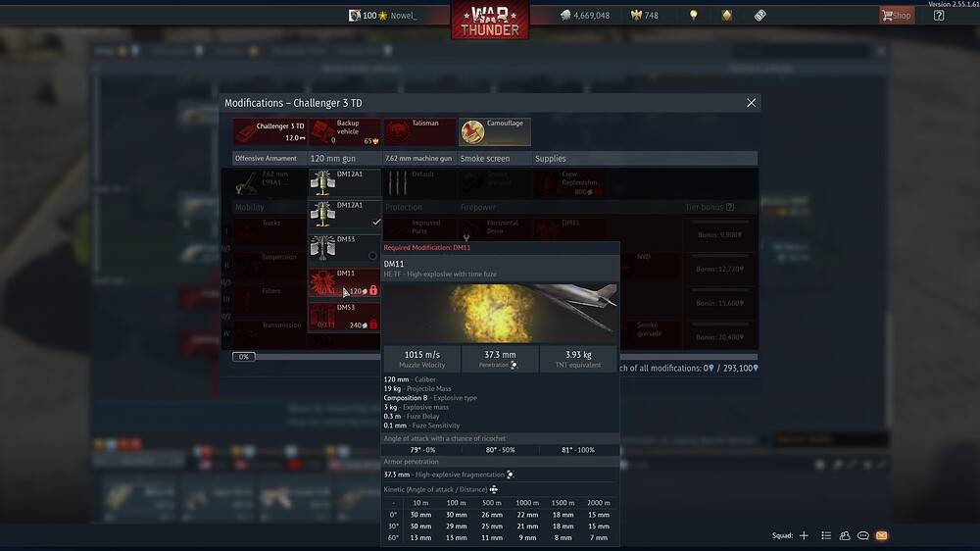Select the Horizontal Drive modification
The image size is (980, 551).
494,228
